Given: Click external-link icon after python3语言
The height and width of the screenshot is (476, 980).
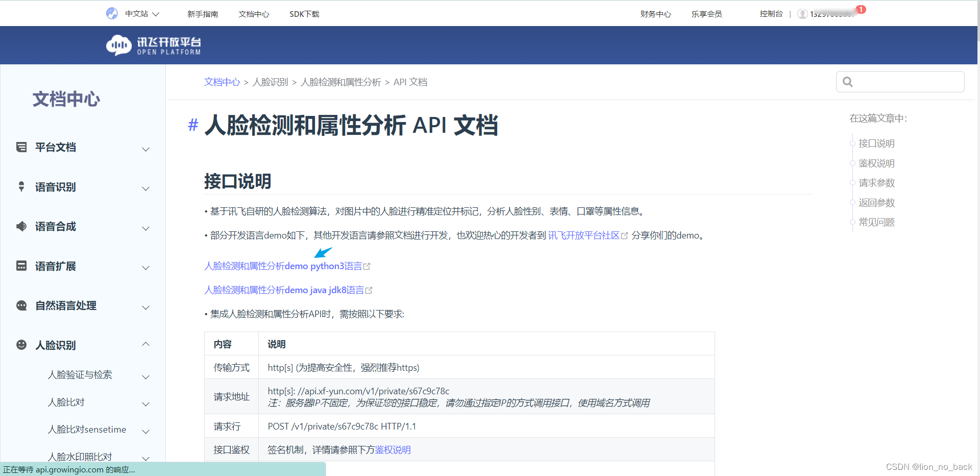Looking at the screenshot, I should [x=366, y=267].
